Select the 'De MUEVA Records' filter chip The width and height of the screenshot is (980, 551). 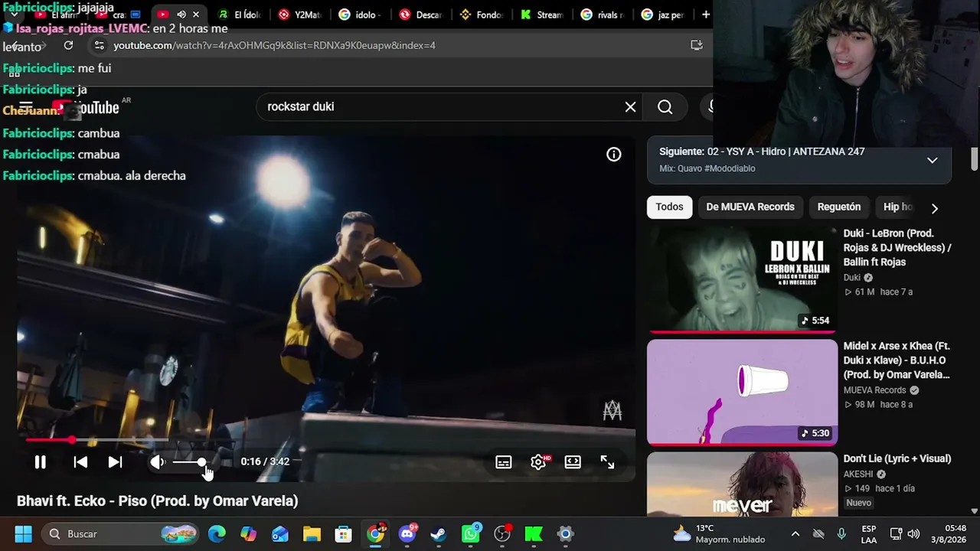pyautogui.click(x=750, y=207)
